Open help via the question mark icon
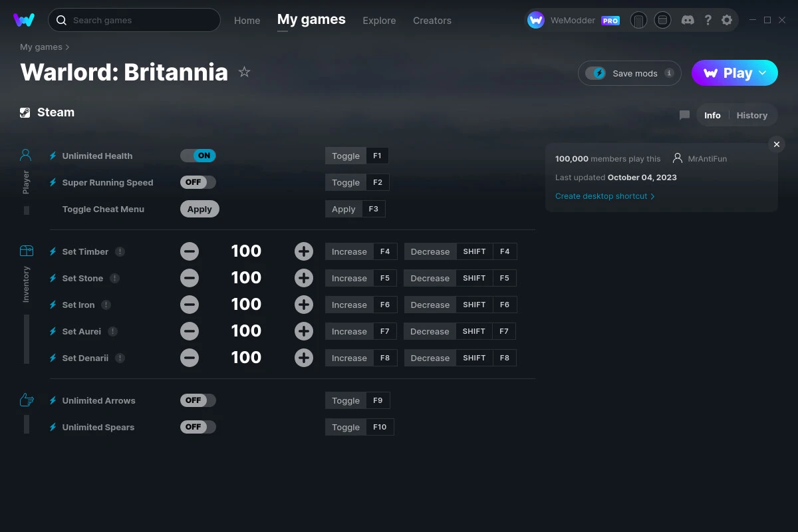The image size is (798, 532). tap(708, 20)
